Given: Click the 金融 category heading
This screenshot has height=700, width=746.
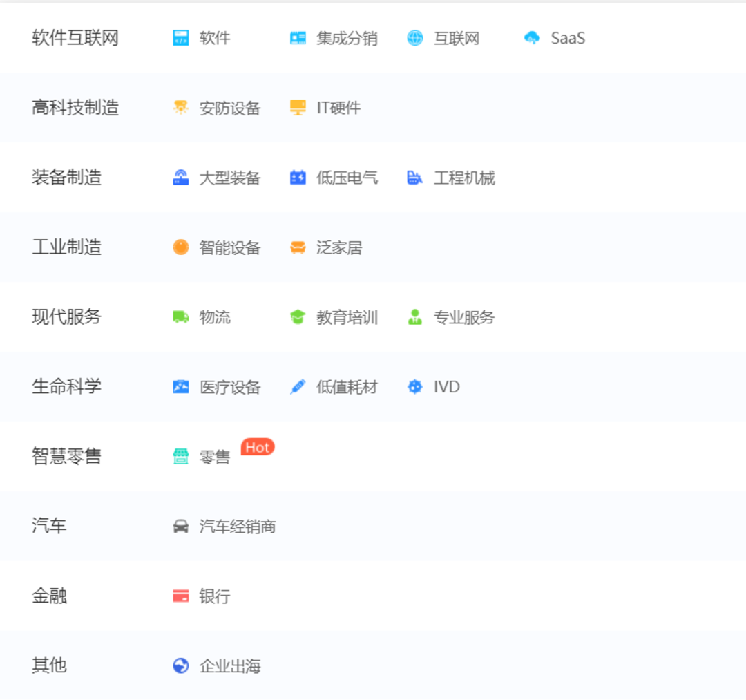Looking at the screenshot, I should pyautogui.click(x=49, y=596).
